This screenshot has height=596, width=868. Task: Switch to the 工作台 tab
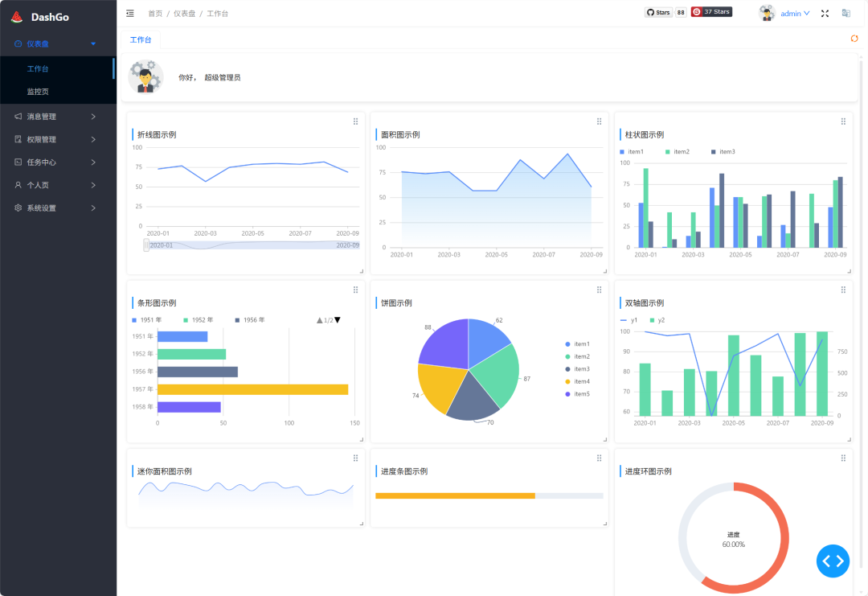[141, 40]
